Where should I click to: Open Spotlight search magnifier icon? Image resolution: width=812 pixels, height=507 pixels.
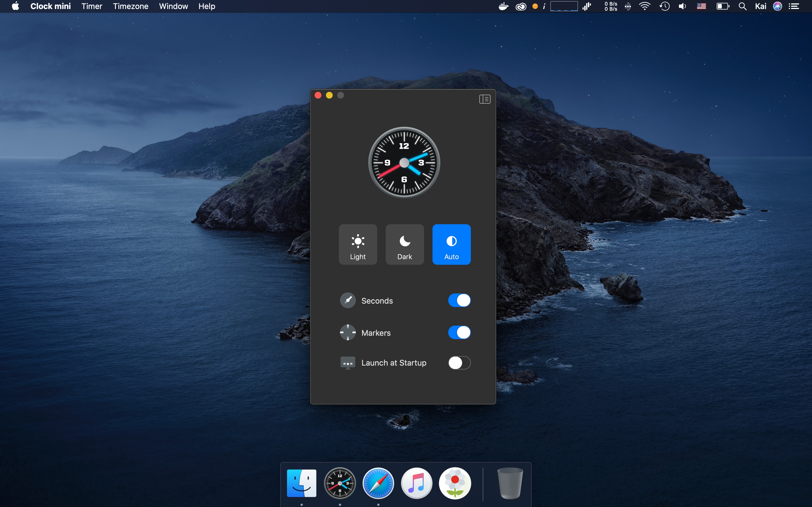tap(742, 6)
